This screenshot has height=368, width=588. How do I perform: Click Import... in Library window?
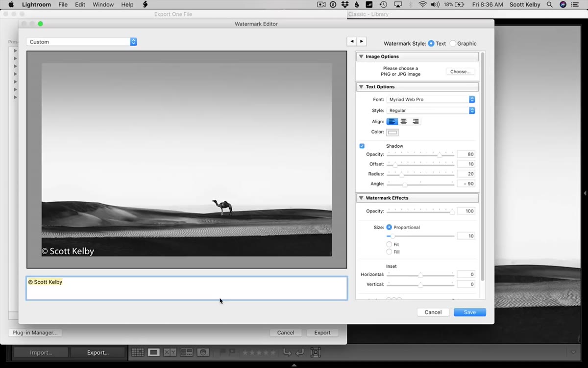(x=41, y=352)
